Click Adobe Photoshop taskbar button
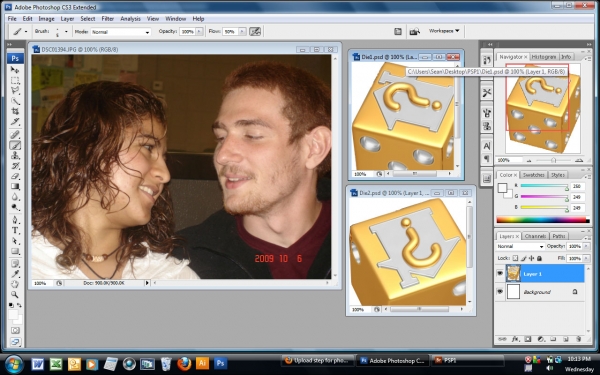The height and width of the screenshot is (375, 600). tap(393, 360)
